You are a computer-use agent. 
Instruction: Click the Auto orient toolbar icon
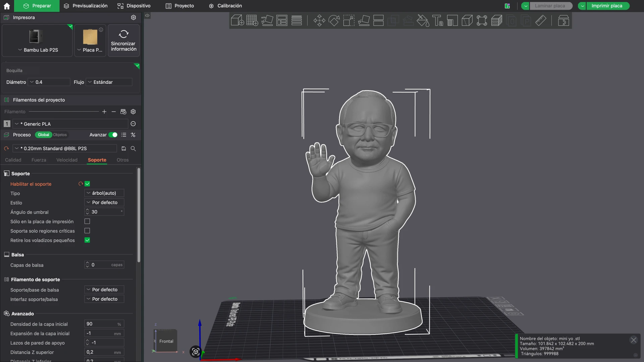(267, 20)
